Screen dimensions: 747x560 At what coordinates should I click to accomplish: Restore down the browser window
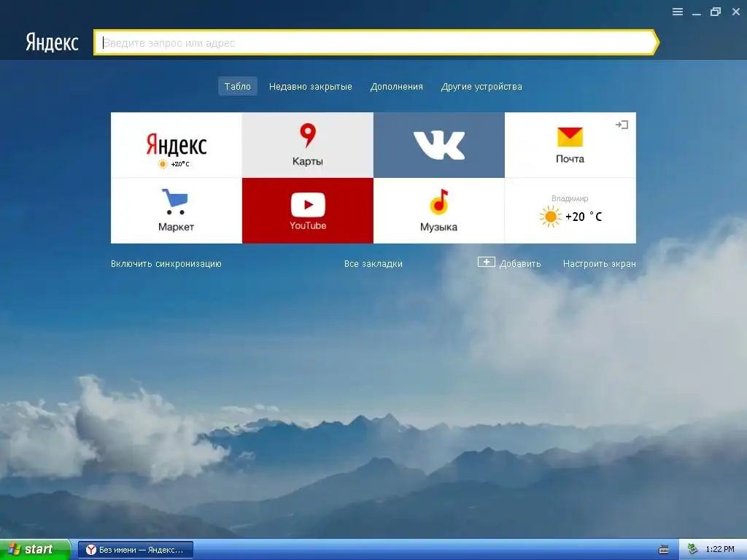pos(716,12)
